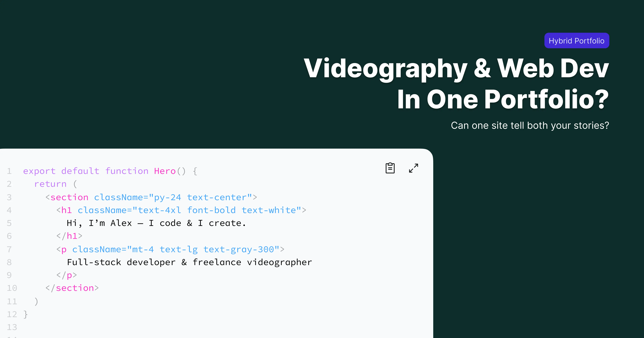Select the 'Hero' function name in the code
This screenshot has width=644, height=338.
164,171
